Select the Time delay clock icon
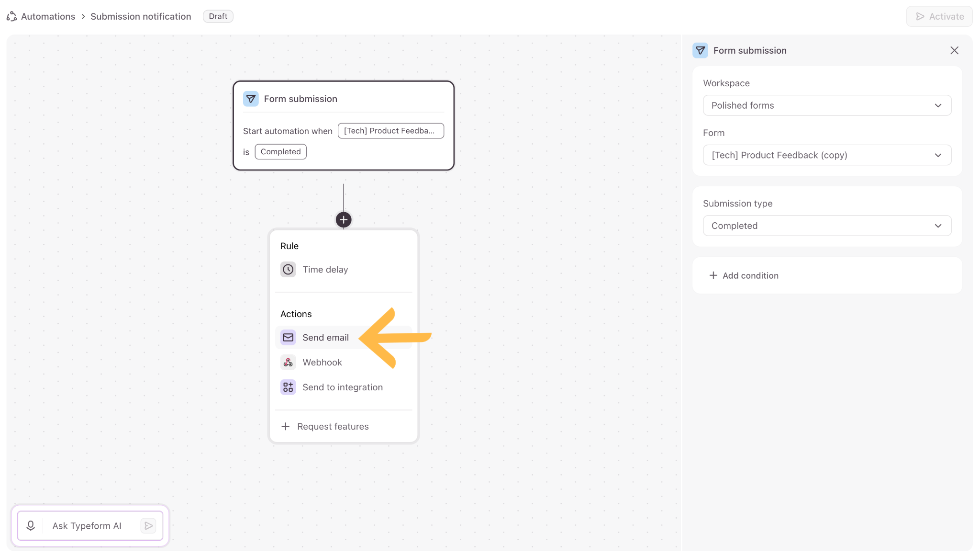This screenshot has height=557, width=980. [288, 270]
